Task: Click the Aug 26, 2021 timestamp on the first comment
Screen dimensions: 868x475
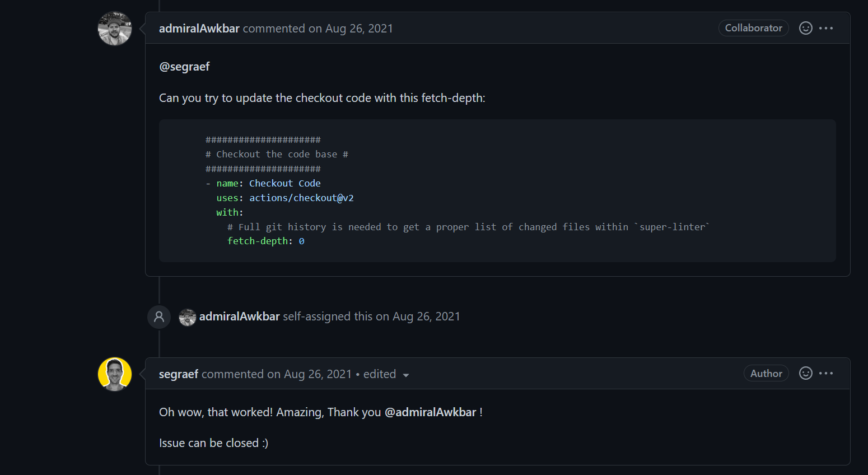Action: [x=358, y=28]
